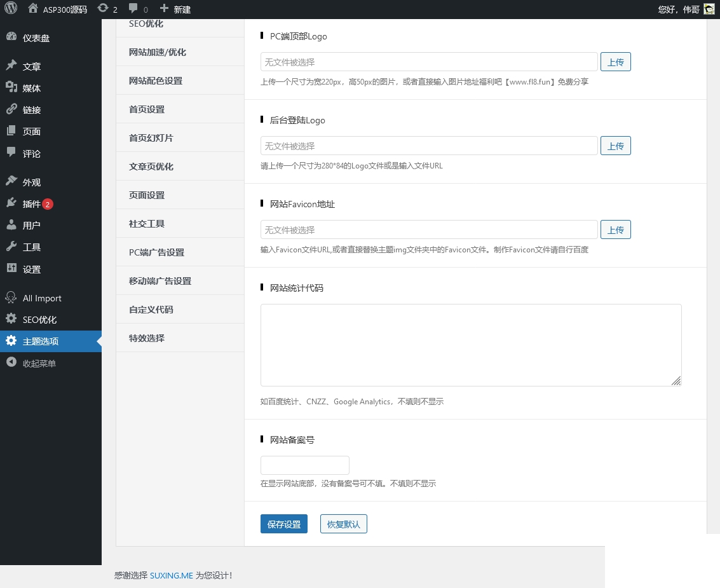Click the comments bubble icon in toolbar
720x588 pixels.
133,9
